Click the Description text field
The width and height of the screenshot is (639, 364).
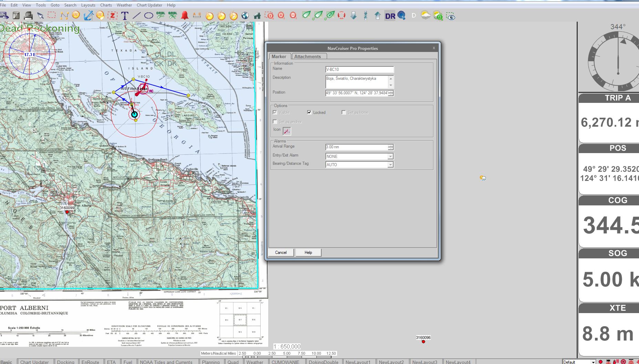(357, 82)
